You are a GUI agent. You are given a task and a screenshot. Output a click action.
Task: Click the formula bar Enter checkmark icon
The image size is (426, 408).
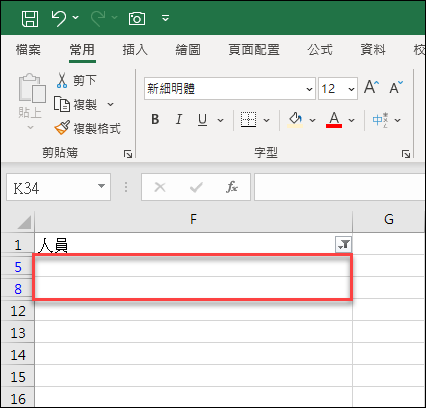(x=196, y=187)
